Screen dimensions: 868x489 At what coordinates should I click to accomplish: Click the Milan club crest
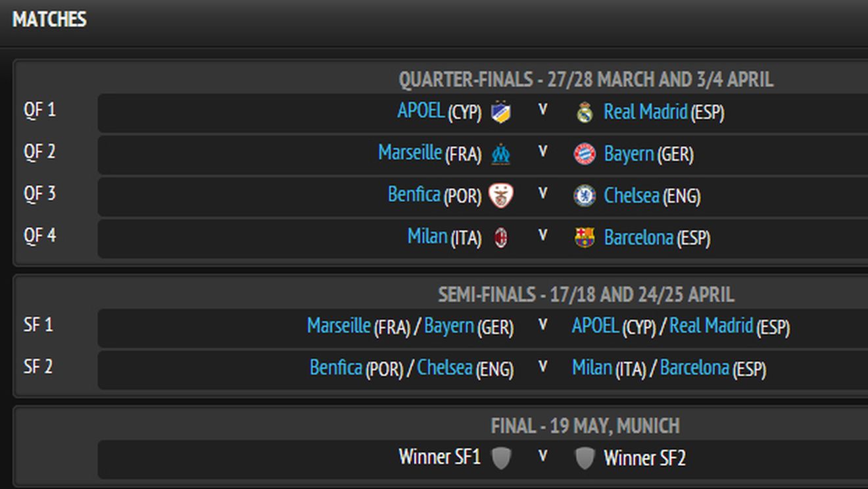tap(502, 237)
